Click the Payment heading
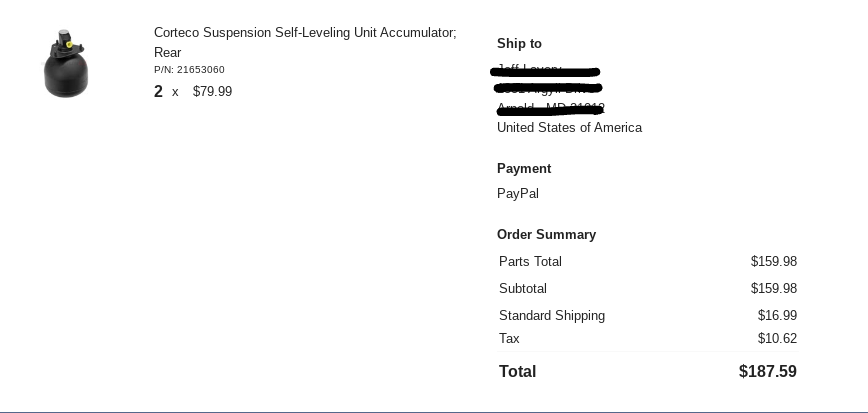 pyautogui.click(x=524, y=169)
